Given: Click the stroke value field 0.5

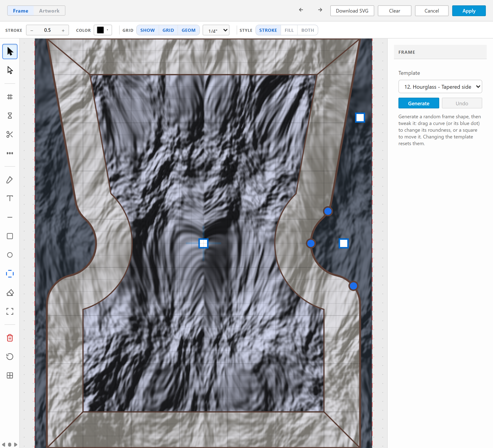Looking at the screenshot, I should point(48,30).
